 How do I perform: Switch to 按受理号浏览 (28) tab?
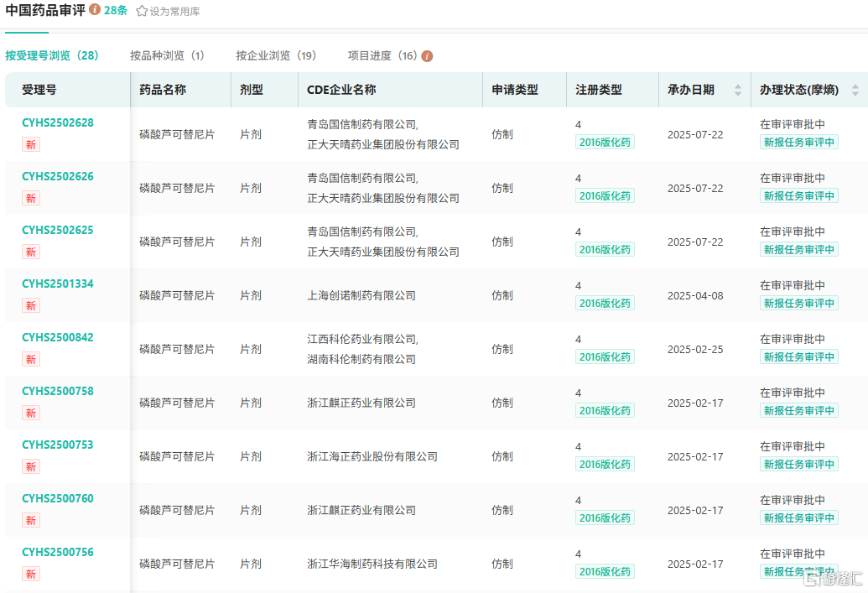point(52,55)
